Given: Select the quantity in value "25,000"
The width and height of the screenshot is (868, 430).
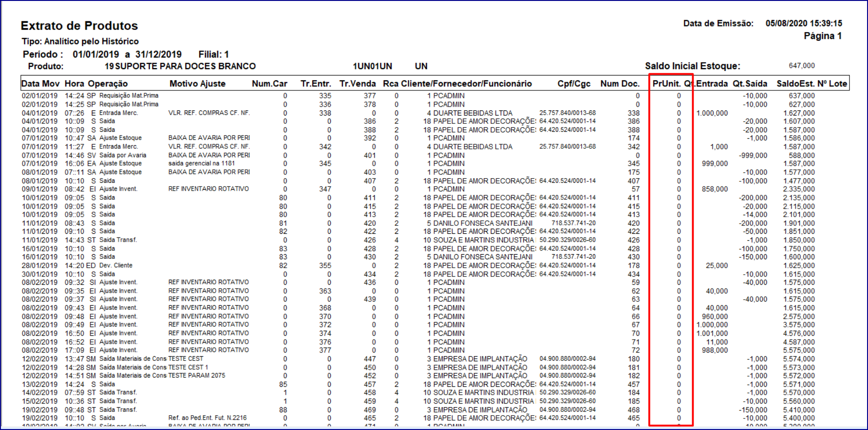Looking at the screenshot, I should [717, 266].
